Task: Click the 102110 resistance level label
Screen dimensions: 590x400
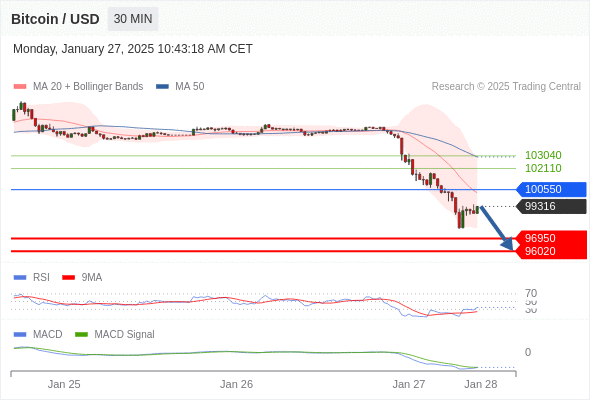Action: (x=543, y=168)
